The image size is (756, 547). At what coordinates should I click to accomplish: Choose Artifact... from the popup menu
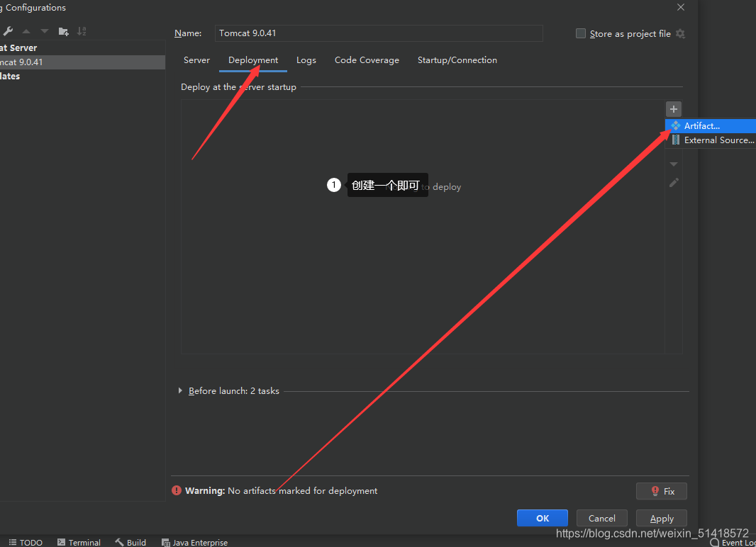(711, 125)
